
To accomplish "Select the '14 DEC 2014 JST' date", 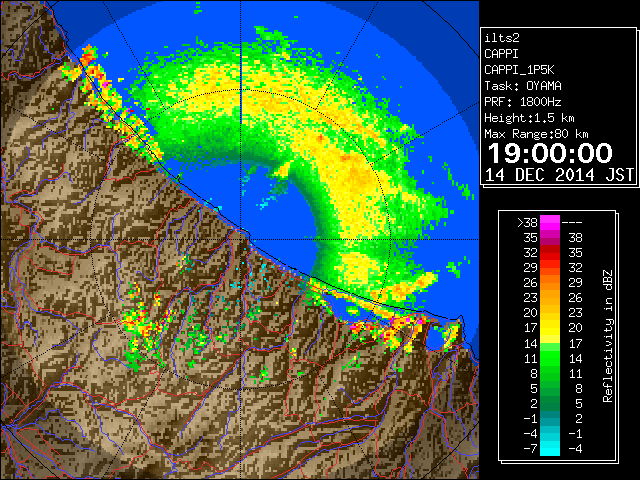I will click(x=559, y=175).
